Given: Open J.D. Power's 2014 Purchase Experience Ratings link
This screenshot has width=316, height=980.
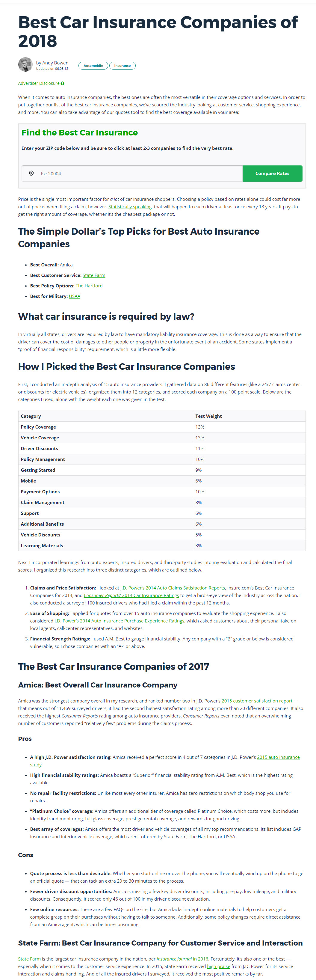Looking at the screenshot, I should pyautogui.click(x=120, y=621).
